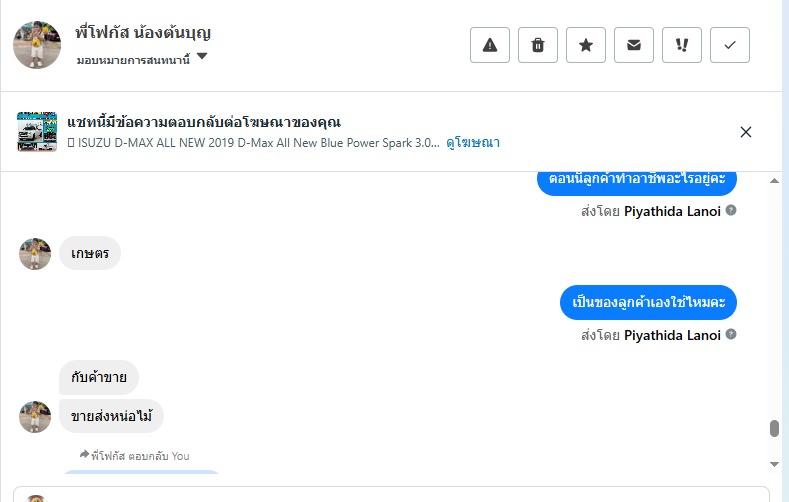The image size is (789, 502).
Task: Mark conversation as done with checkmark
Action: pos(730,45)
